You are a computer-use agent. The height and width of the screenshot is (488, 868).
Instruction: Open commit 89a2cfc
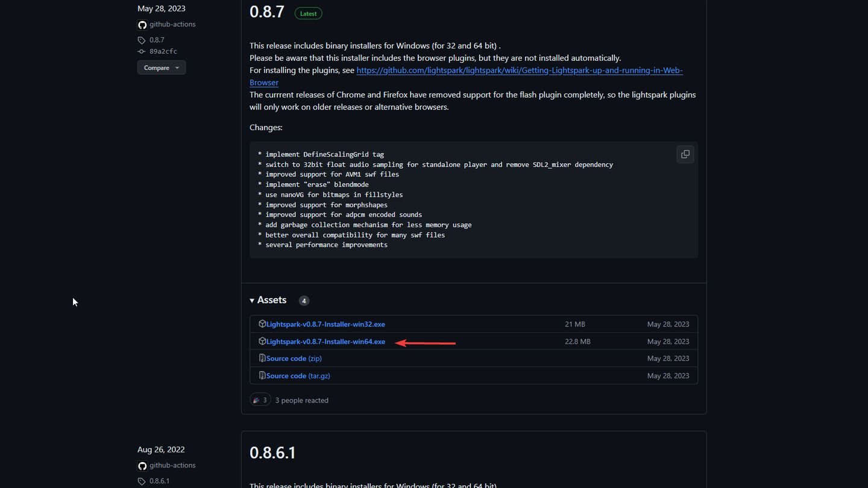pyautogui.click(x=163, y=51)
